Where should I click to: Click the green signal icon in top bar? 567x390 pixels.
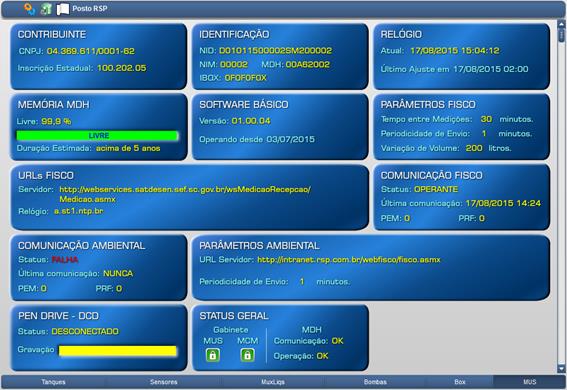[x=46, y=9]
